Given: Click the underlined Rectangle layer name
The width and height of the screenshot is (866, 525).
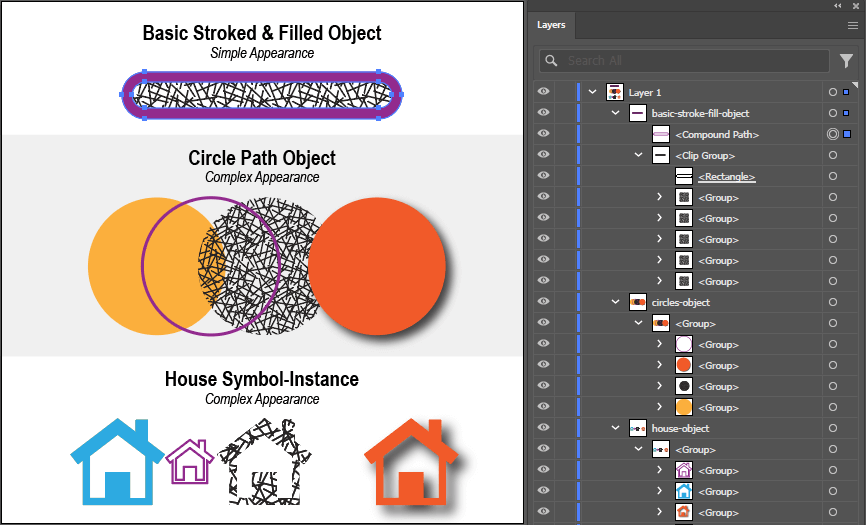Looking at the screenshot, I should (727, 176).
